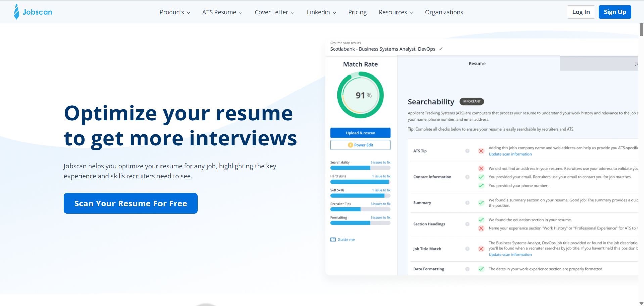Click the info icon beside Job Title Match
Viewport: 644px width, 306px height.
467,249
